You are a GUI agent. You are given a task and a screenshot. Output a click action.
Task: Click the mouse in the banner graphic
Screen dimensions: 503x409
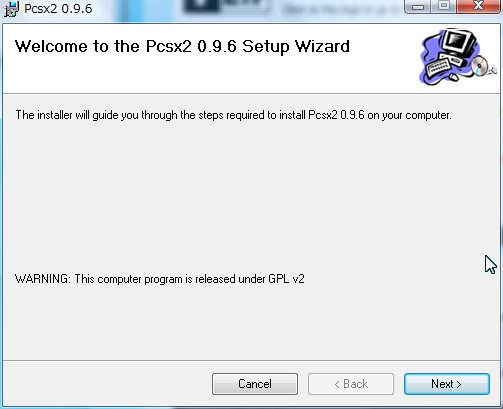[454, 77]
